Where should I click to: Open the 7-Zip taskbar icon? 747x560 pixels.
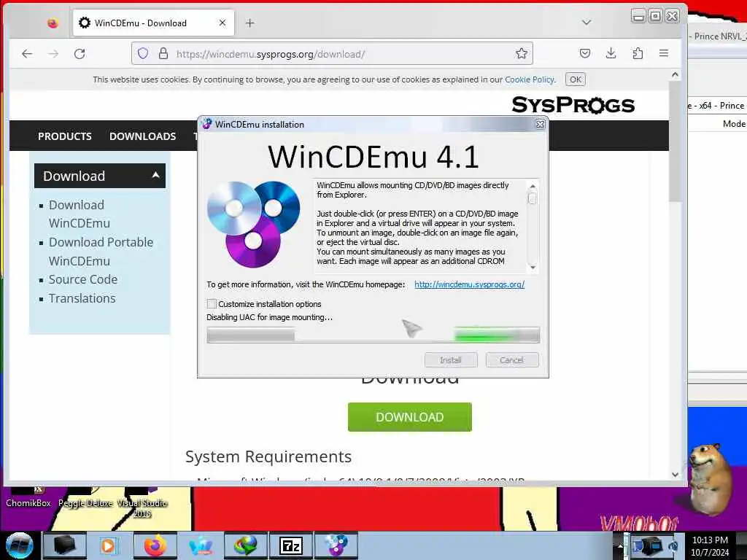290,545
